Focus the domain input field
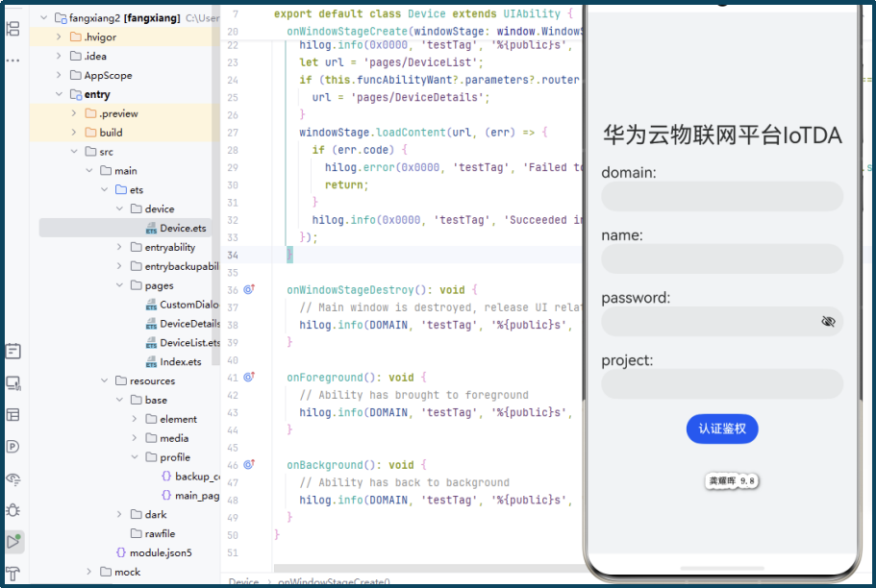The height and width of the screenshot is (588, 876). (722, 196)
